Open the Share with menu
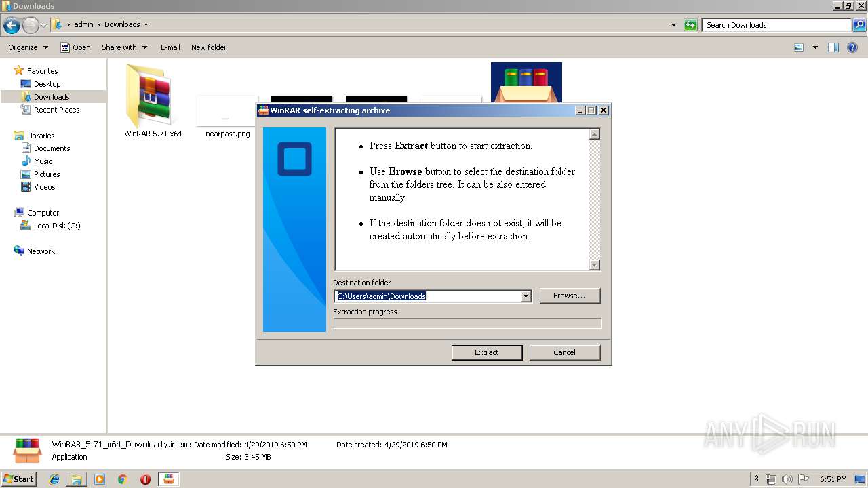Image resolution: width=868 pixels, height=488 pixels. pyautogui.click(x=124, y=47)
